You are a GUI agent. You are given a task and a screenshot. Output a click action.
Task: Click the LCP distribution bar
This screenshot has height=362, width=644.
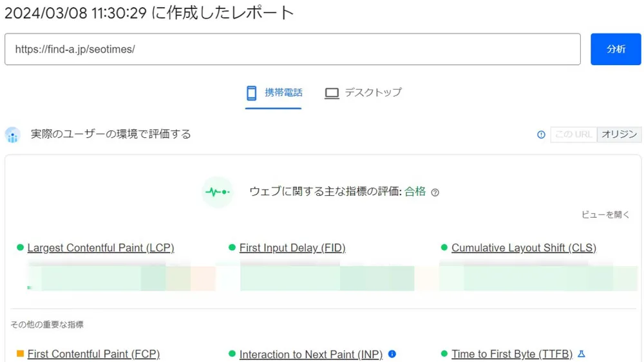[122, 278]
